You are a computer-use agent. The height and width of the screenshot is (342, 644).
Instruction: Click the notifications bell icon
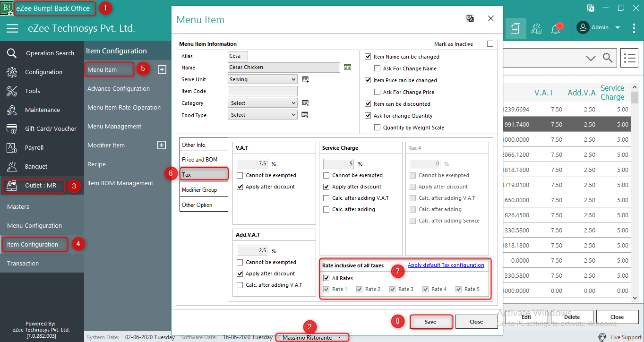(556, 29)
